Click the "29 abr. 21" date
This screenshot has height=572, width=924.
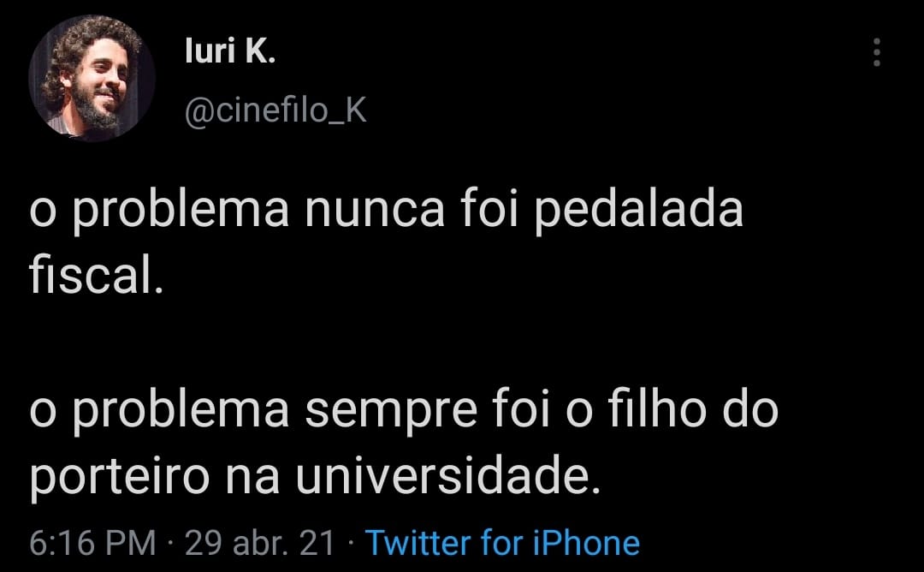click(x=259, y=543)
